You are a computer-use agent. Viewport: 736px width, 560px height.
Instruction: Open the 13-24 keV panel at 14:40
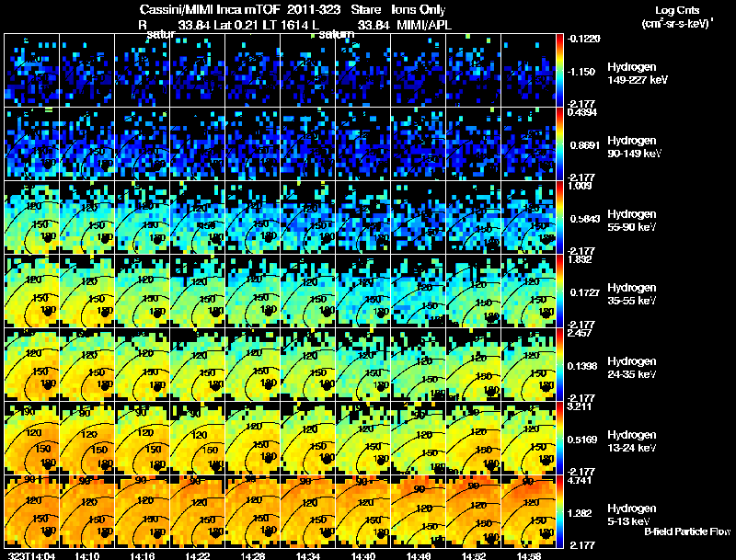pyautogui.click(x=363, y=438)
